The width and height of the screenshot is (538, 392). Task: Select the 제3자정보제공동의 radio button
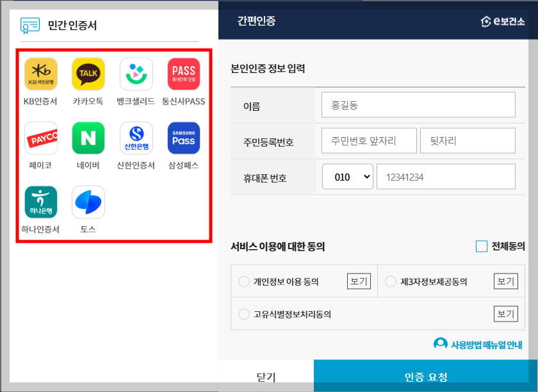coord(391,281)
